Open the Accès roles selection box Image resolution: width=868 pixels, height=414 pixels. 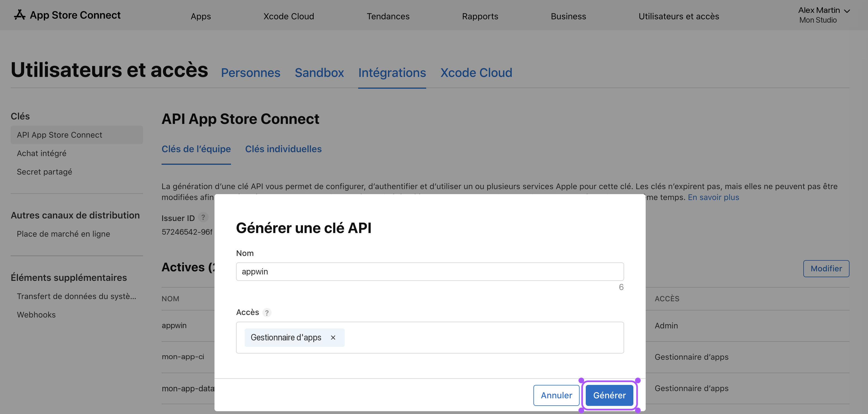[430, 338]
